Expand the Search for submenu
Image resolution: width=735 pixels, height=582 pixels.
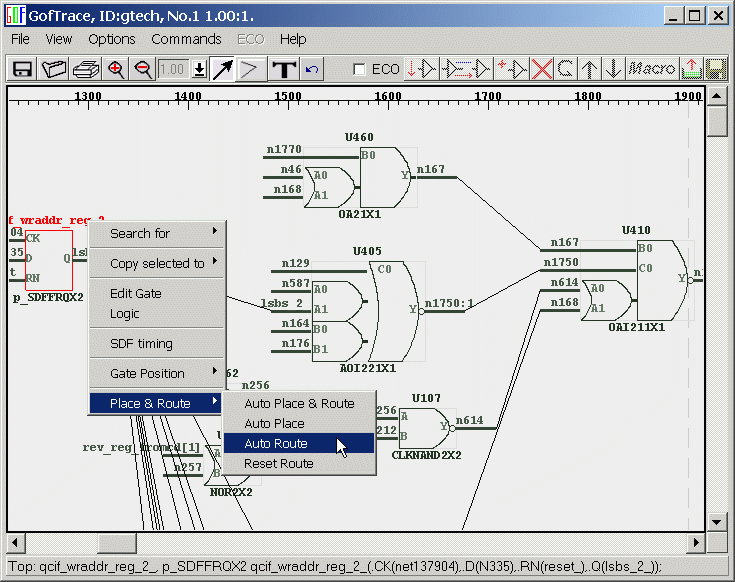coord(156,233)
